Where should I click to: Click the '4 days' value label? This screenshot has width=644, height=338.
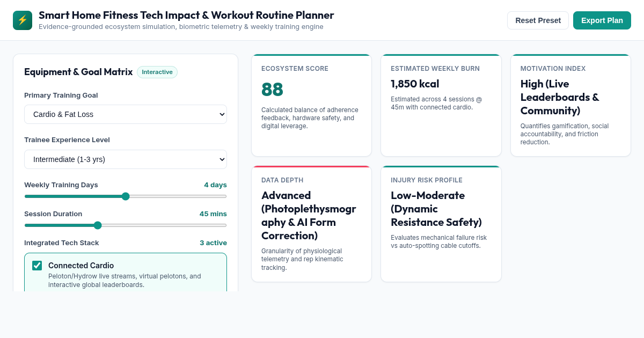pos(215,185)
